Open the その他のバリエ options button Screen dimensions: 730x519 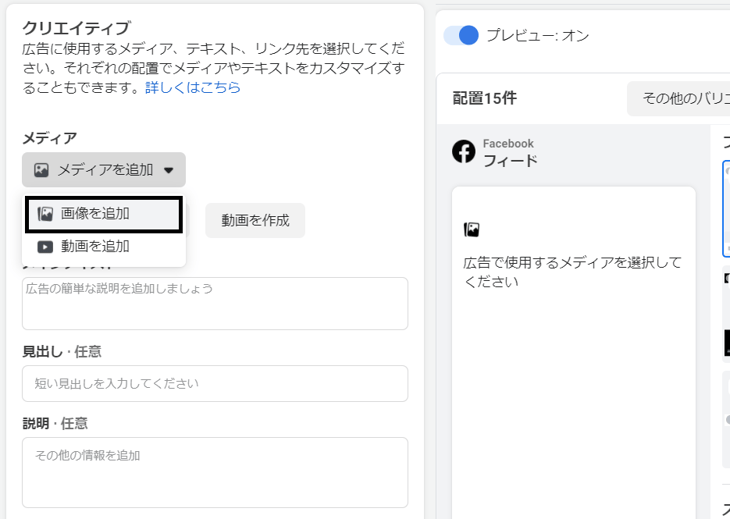[x=678, y=98]
